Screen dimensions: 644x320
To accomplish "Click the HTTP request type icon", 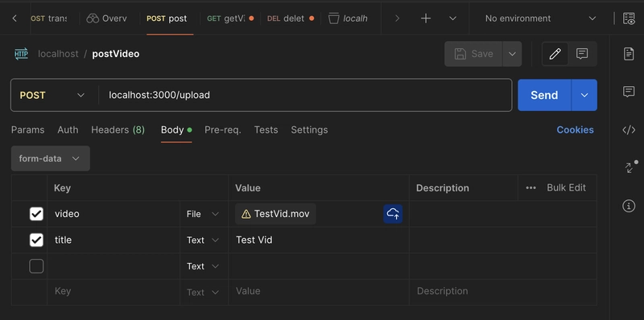I will [22, 54].
